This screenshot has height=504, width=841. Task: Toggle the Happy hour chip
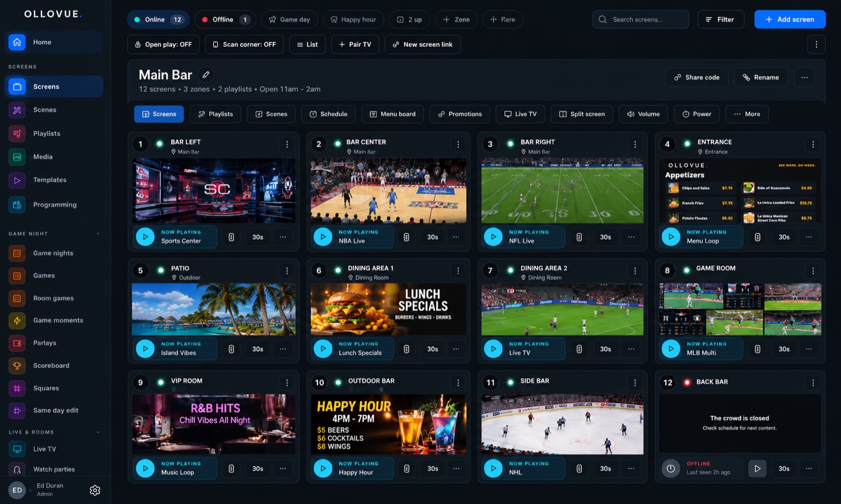click(x=353, y=19)
